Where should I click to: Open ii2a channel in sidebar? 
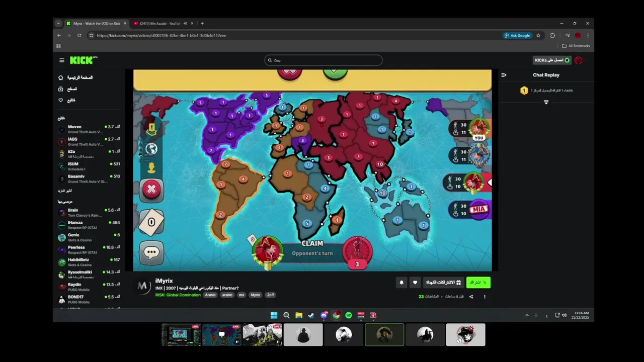pos(89,154)
